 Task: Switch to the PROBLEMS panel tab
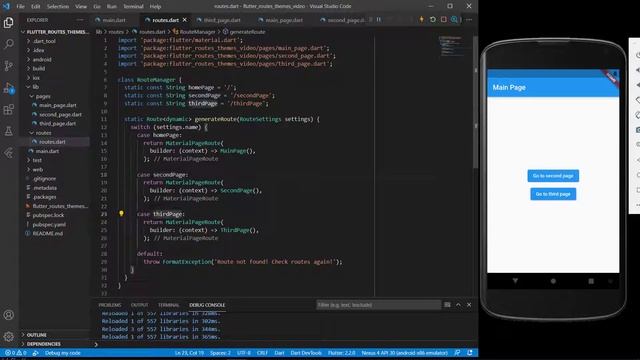[x=110, y=305]
